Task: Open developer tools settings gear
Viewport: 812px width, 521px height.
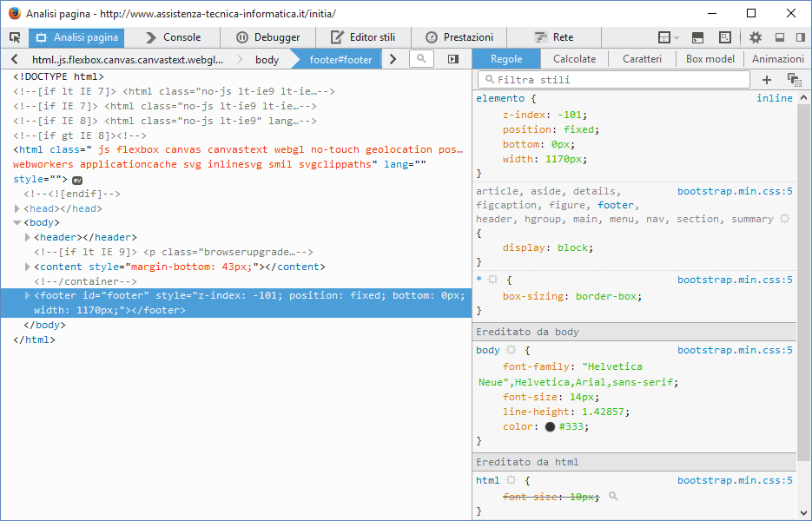Action: tap(756, 37)
